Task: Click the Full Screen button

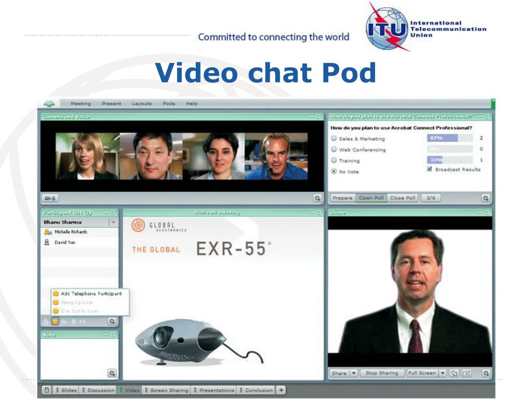Action: tap(422, 373)
